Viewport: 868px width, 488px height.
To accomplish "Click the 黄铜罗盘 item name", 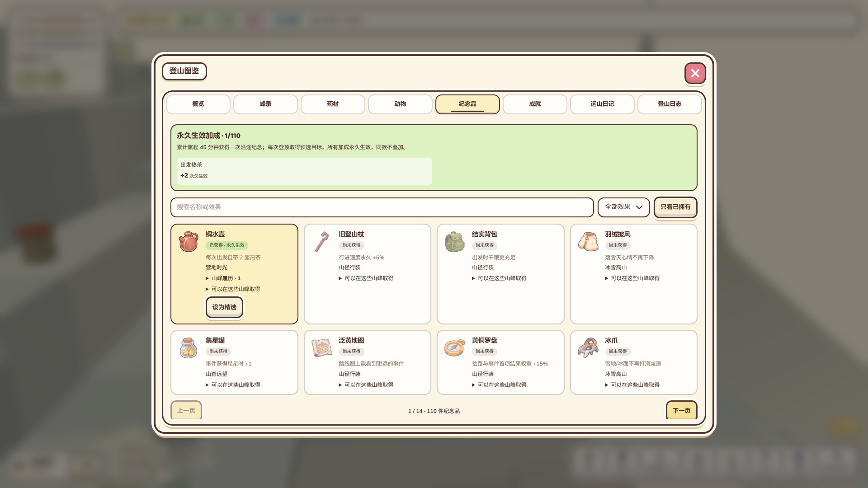I will (x=485, y=340).
